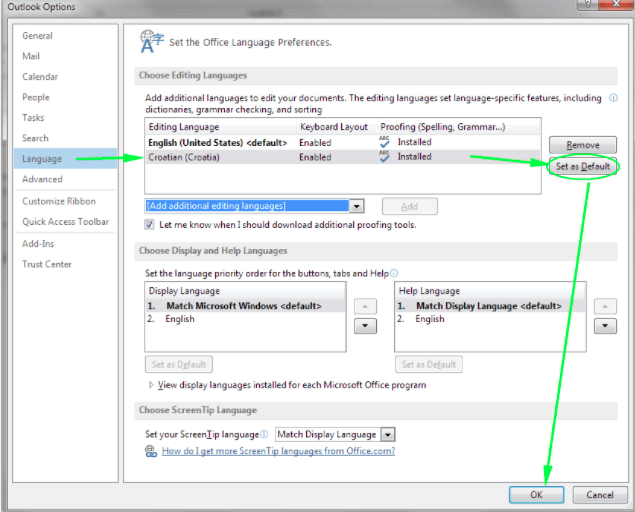The width and height of the screenshot is (635, 512).
Task: Confirm the dialog with OK
Action: [x=536, y=495]
